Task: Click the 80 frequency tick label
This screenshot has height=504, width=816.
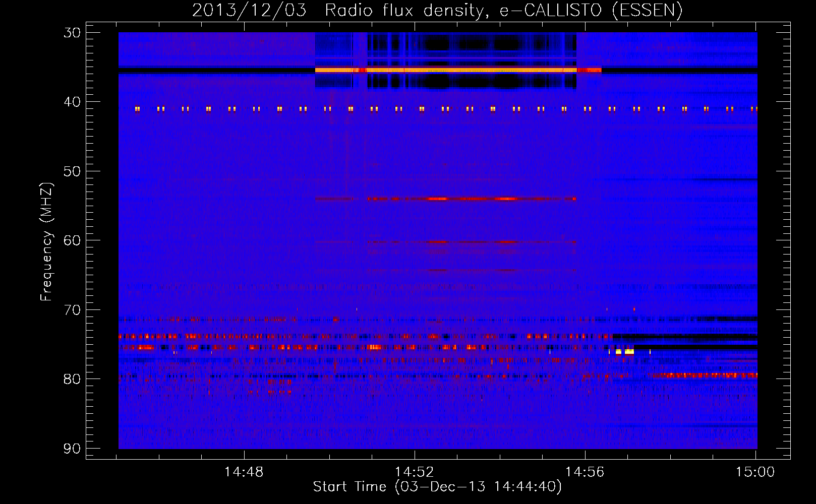Action: pyautogui.click(x=72, y=379)
